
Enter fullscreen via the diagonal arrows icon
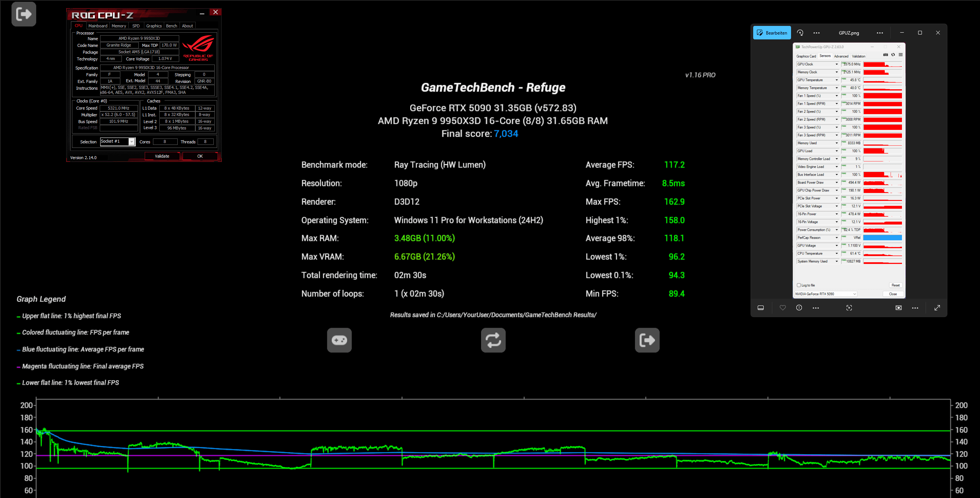[937, 308]
